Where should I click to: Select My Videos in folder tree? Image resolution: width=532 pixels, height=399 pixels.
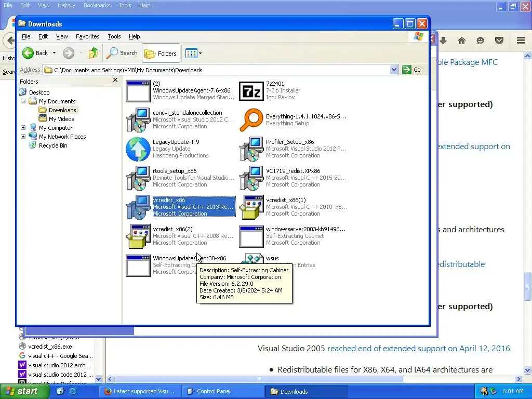point(61,119)
